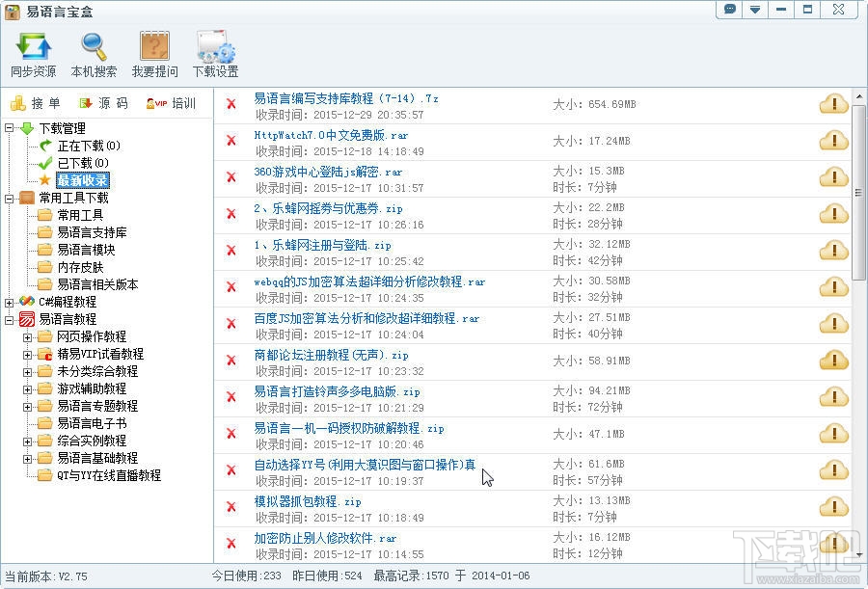Viewport: 868px width, 589px height.
Task: Click the vertical scrollbar thumb
Action: [x=858, y=192]
